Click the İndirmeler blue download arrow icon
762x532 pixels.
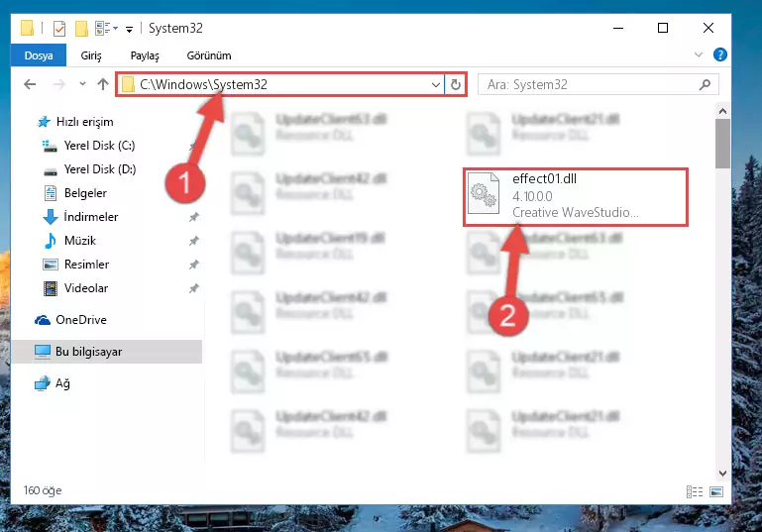click(51, 217)
